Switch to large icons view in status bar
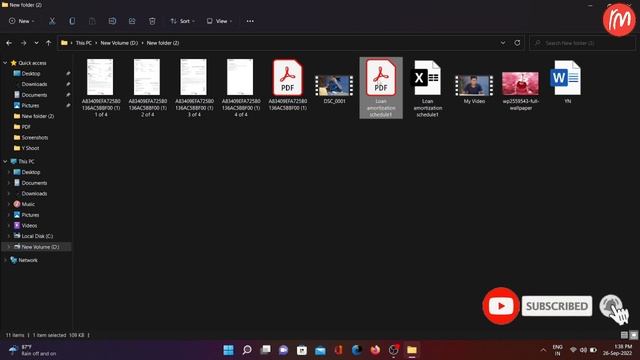 [633, 335]
